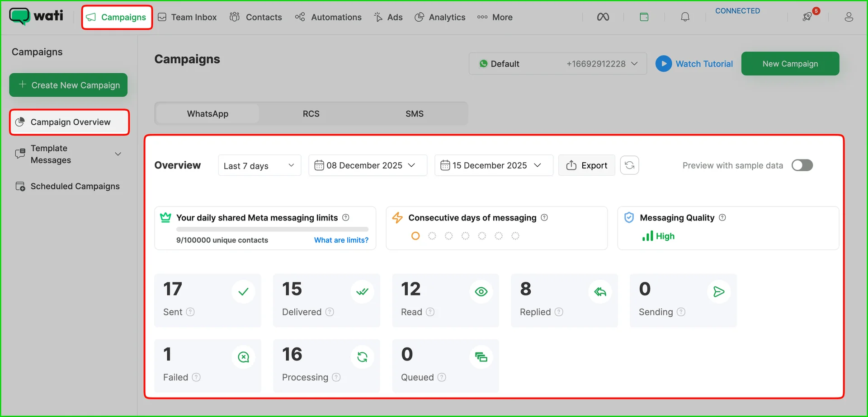Click the Processing refresh icon
This screenshot has width=868, height=417.
(x=362, y=357)
